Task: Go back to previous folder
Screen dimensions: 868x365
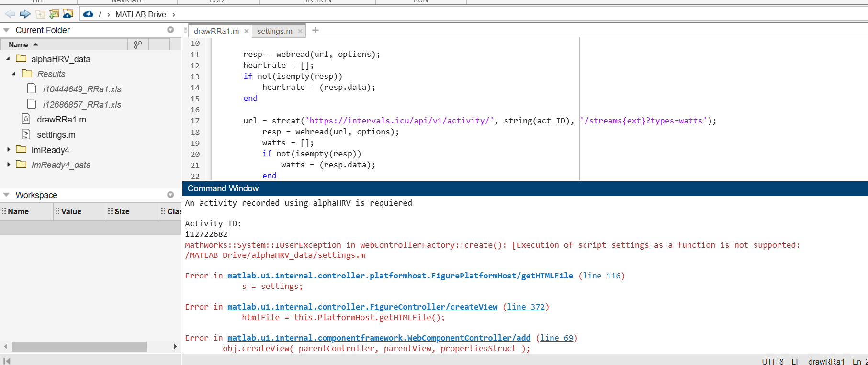Action: click(10, 14)
